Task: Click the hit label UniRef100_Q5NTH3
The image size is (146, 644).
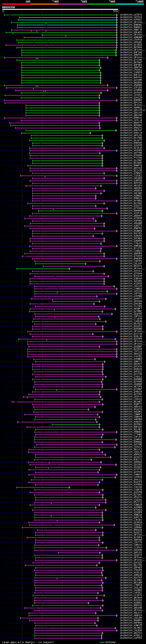Action: coord(131,55)
